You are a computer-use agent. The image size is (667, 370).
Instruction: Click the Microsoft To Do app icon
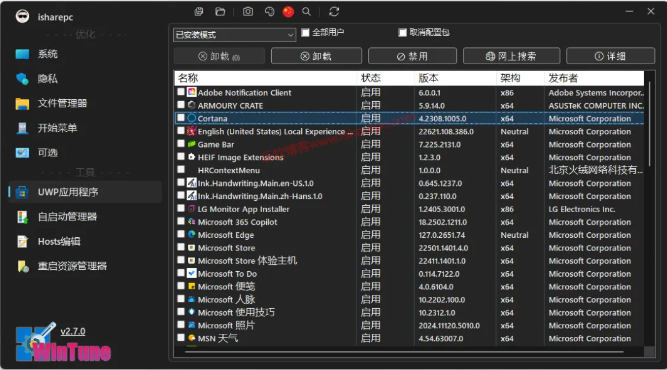191,273
